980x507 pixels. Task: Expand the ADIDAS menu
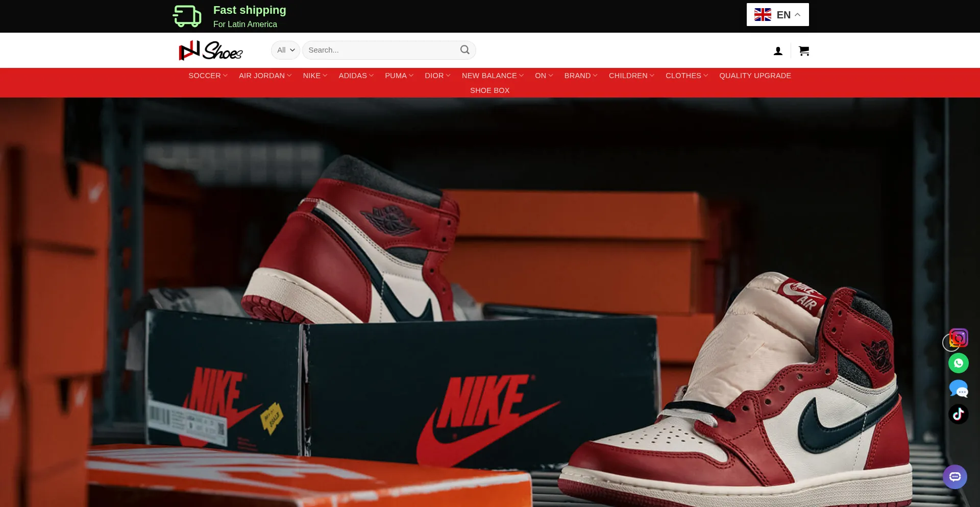[356, 76]
